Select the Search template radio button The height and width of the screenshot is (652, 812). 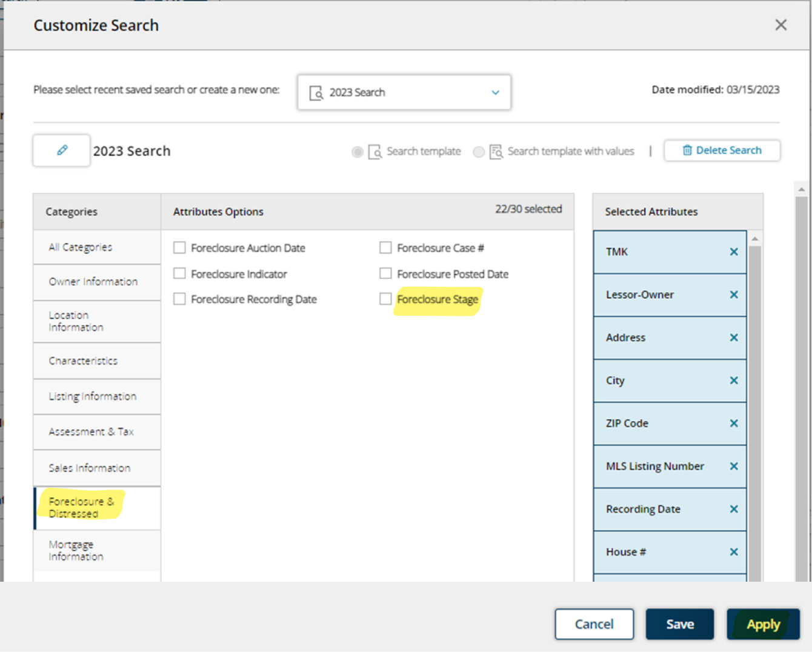click(x=358, y=151)
